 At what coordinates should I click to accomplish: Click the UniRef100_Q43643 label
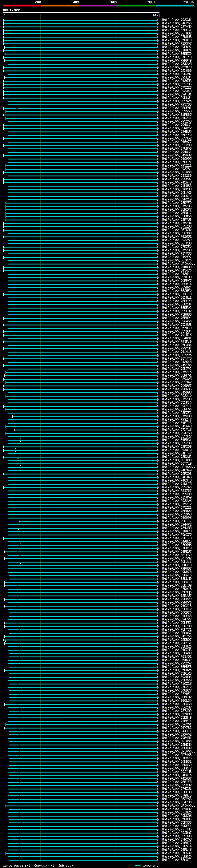(x=177, y=426)
